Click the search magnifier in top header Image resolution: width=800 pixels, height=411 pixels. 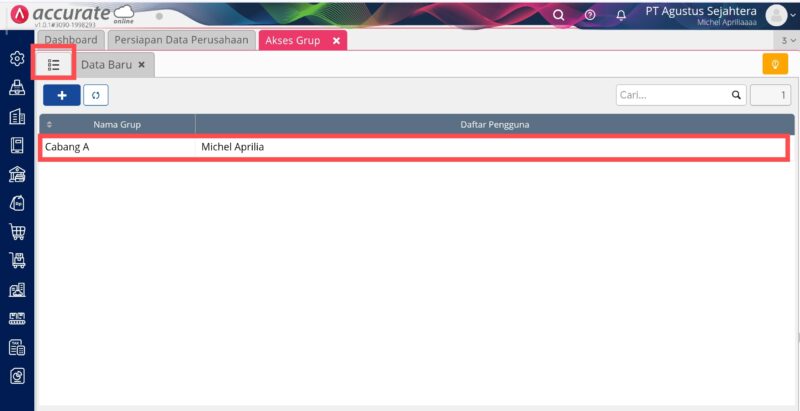pos(559,15)
